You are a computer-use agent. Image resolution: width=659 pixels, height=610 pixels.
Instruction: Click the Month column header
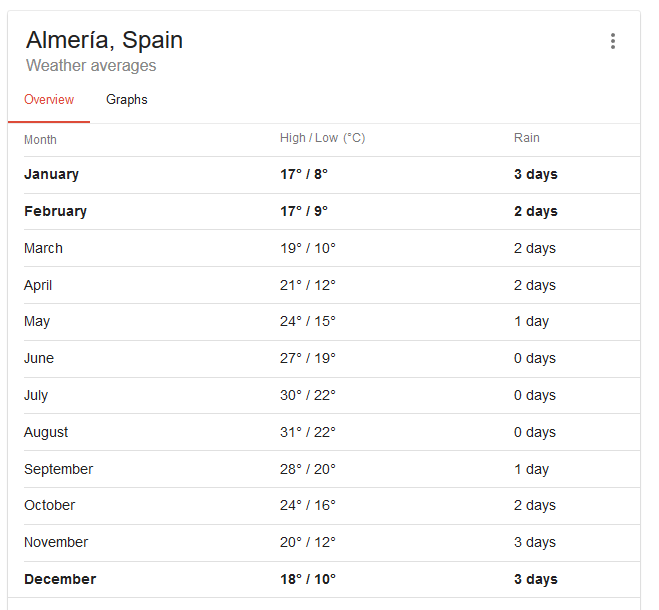pos(40,140)
